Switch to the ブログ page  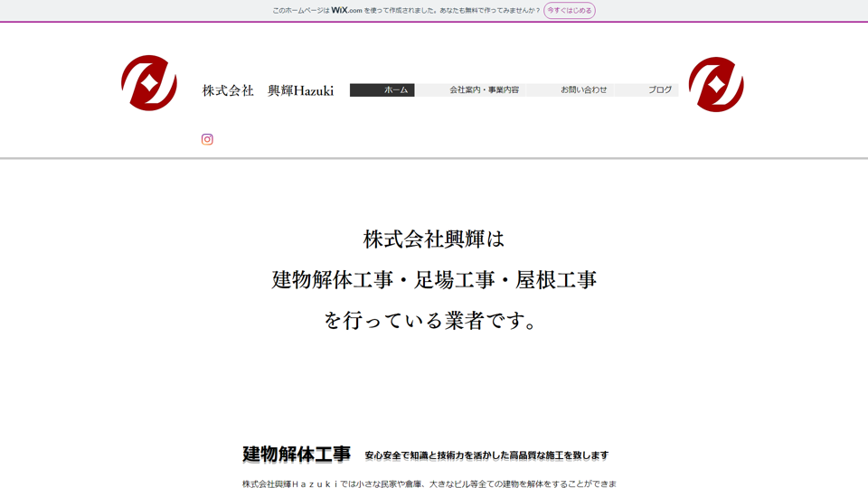click(x=646, y=90)
